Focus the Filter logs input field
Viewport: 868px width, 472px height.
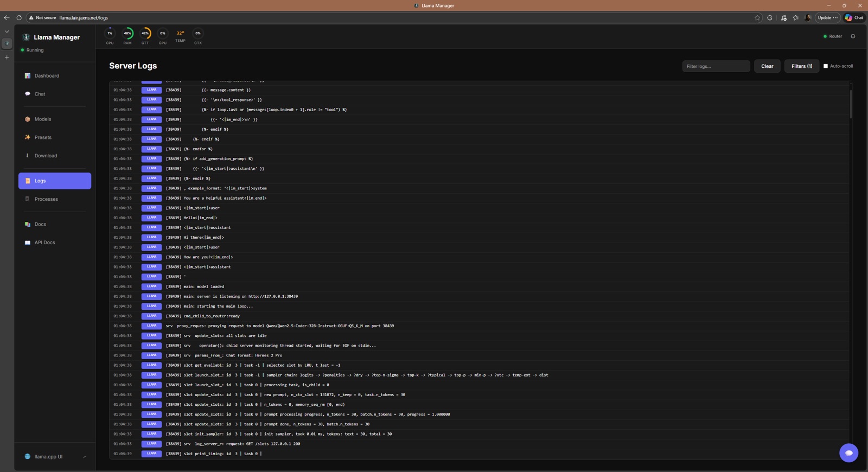point(716,66)
